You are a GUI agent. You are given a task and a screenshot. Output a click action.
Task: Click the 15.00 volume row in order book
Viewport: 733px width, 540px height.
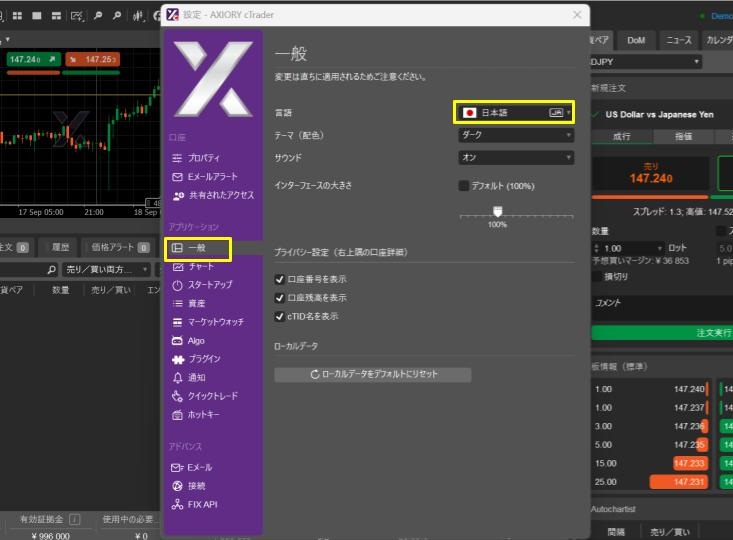pyautogui.click(x=651, y=463)
